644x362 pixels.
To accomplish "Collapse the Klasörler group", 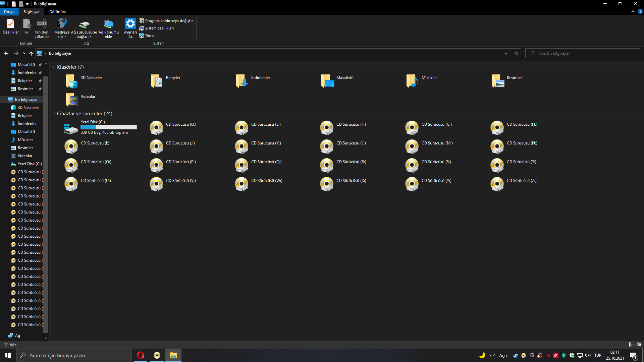I will 54,67.
